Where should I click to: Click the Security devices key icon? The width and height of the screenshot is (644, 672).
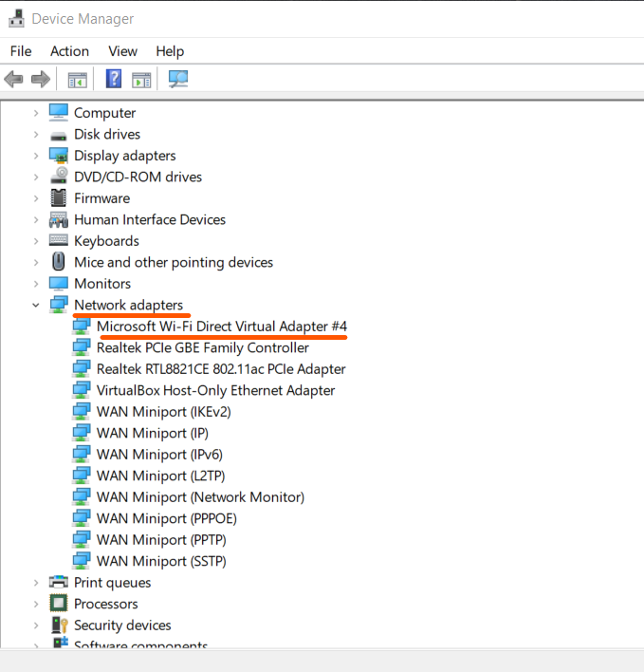60,625
